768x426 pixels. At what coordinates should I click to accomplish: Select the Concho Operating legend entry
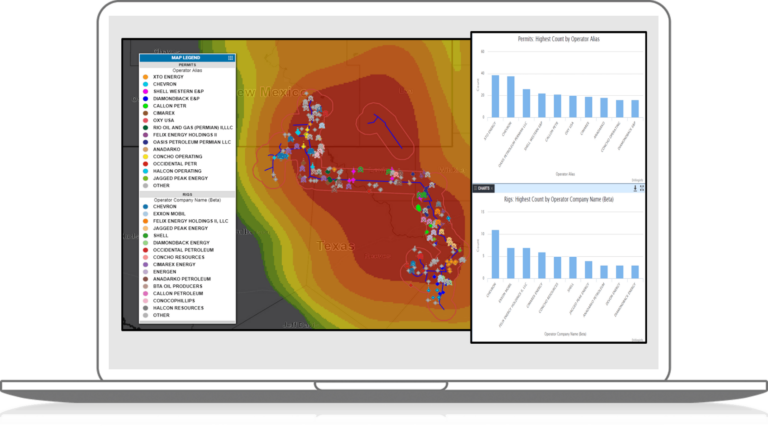point(177,156)
